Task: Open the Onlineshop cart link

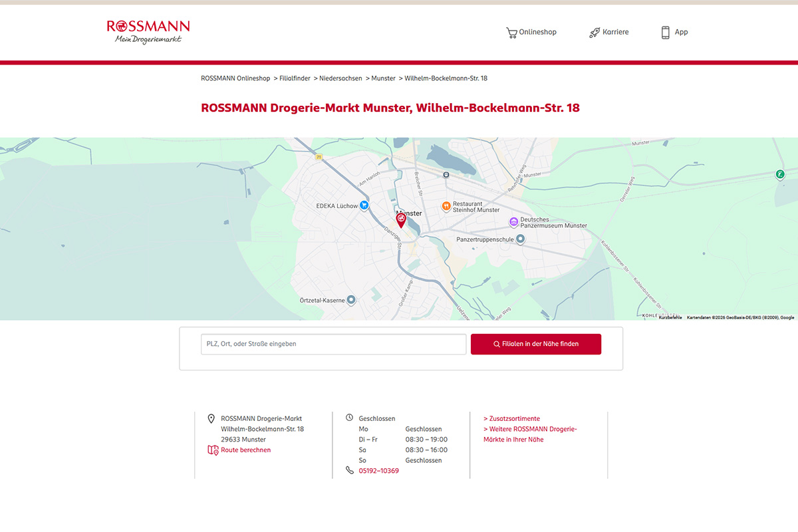Action: (531, 32)
